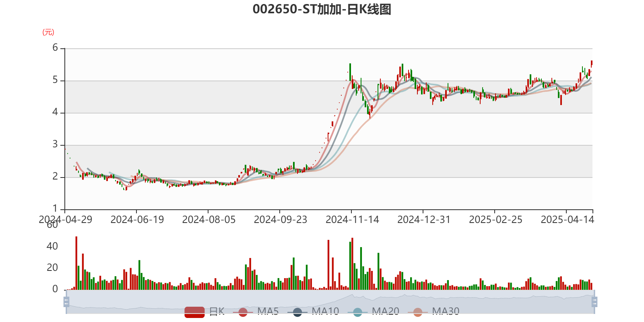644x322 pixels.
Task: Click the chart title 002650-ST加加-日K线图
Action: 322,9
